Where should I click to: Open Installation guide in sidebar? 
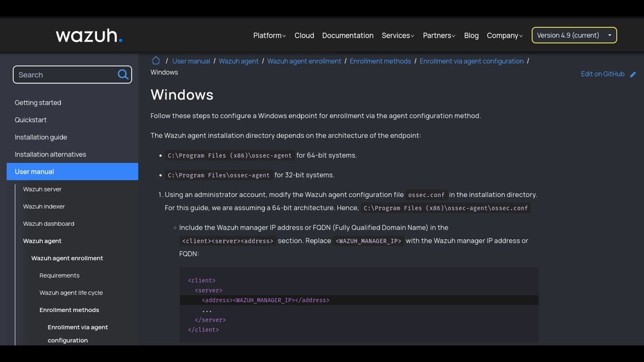pos(41,137)
